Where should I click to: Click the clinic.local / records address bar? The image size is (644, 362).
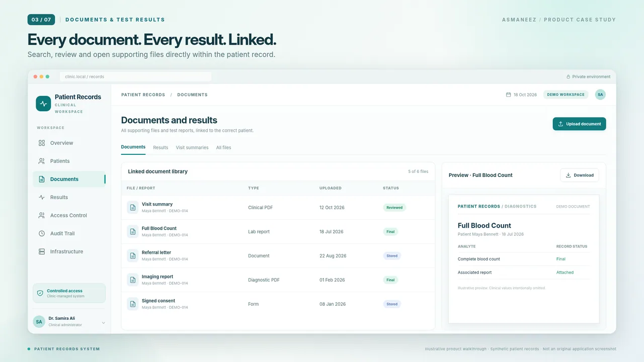[x=136, y=77]
